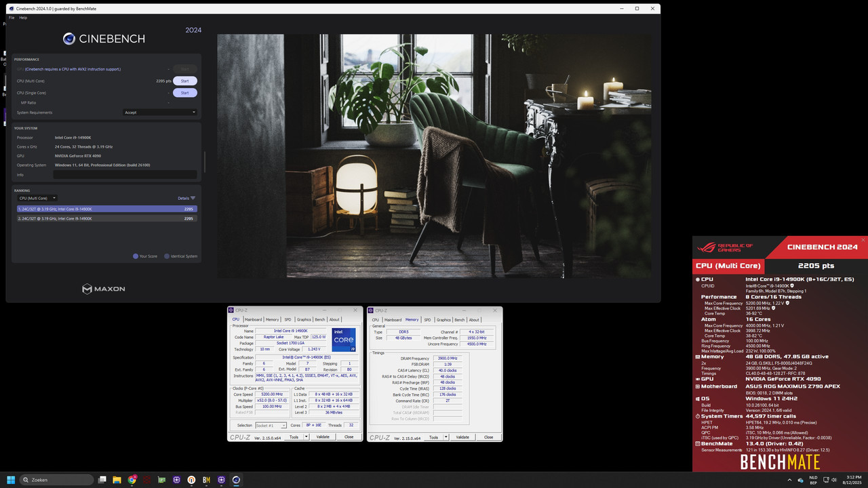Open the Bench tab in the CPU-Z CPU window
The width and height of the screenshot is (868, 488).
coord(320,319)
